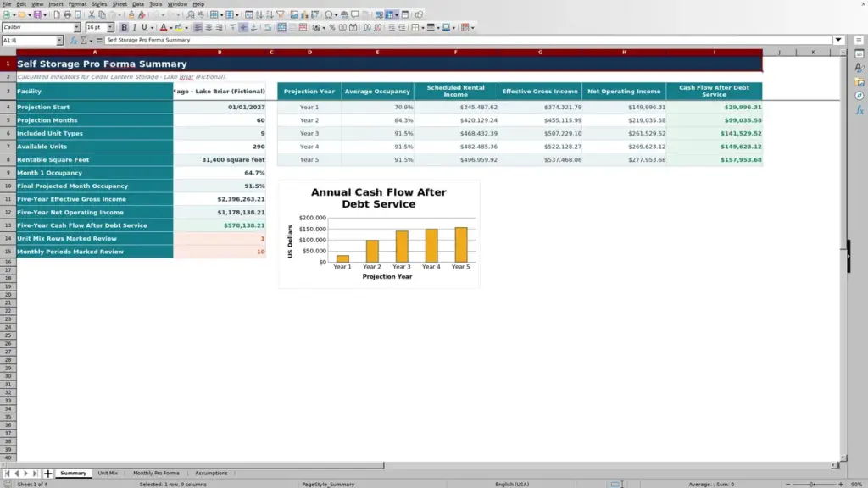Open the Function Wizard icon
Screen dimensions: 868x488
pos(73,41)
